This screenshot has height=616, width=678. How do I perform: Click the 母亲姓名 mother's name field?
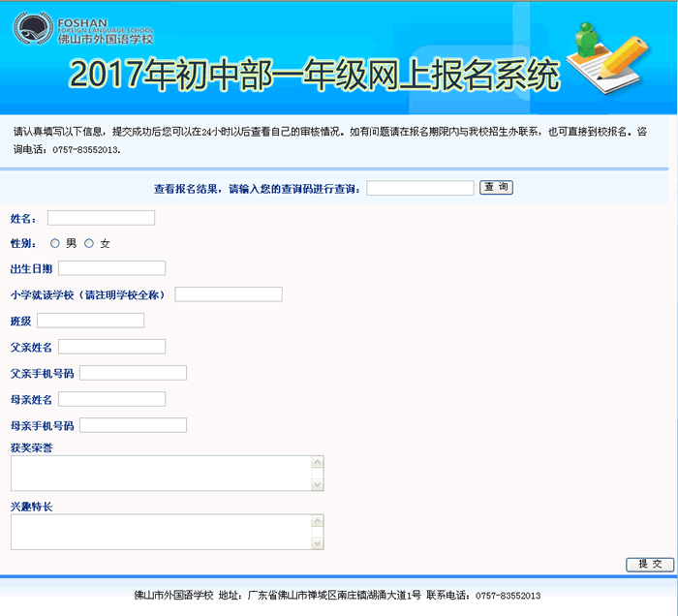[x=111, y=399]
